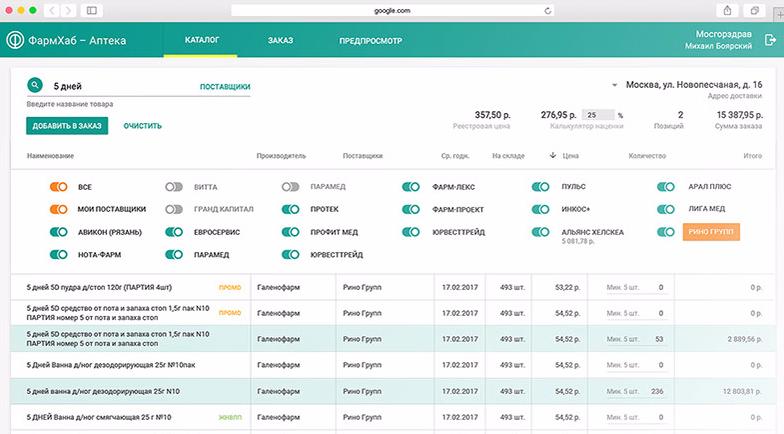Disable the АВИКОН (РЯЗАНЬ) supplier switch
Viewport: 784px width, 434px height.
(58, 232)
